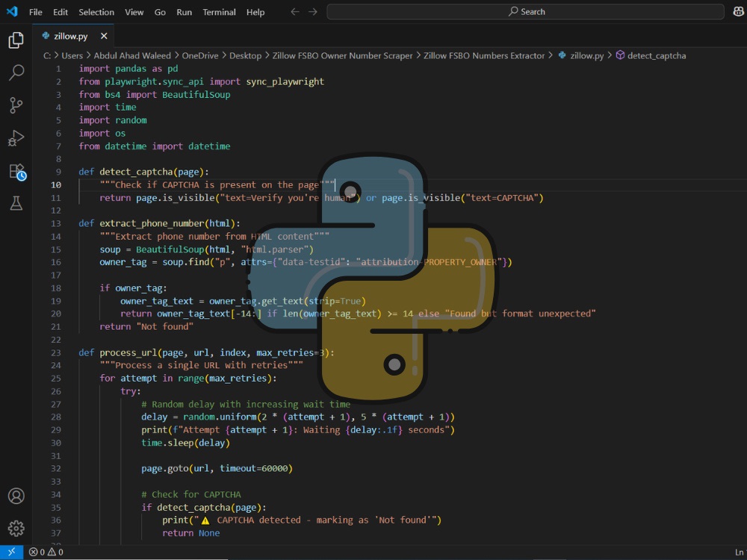This screenshot has width=747, height=560.
Task: Click '# Random delay with increasing wait time' comment
Action: 246,404
